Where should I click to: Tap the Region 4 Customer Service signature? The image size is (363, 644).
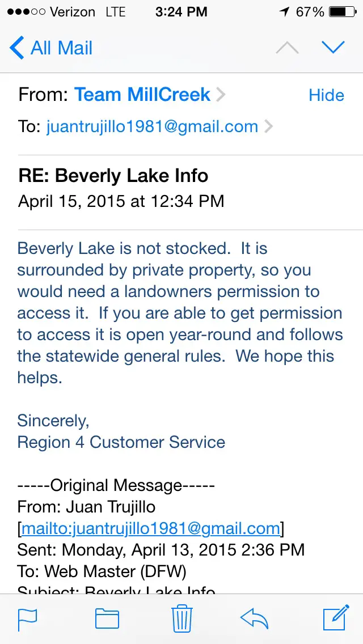point(121,442)
